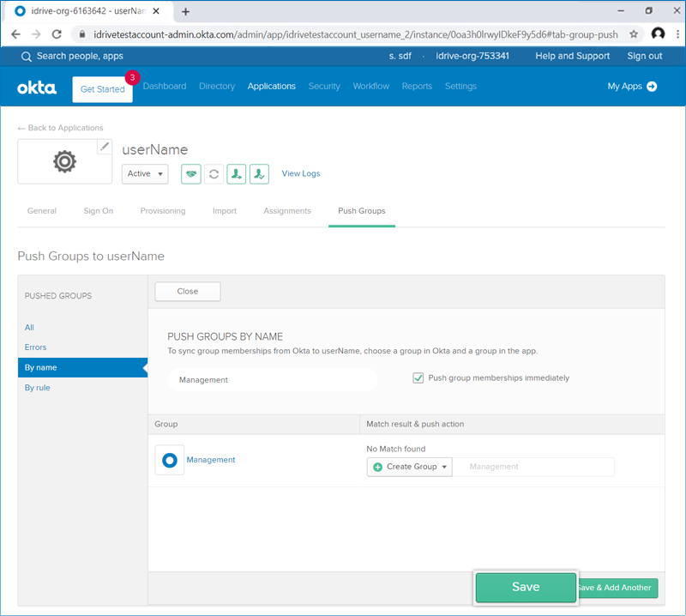
Task: Open the Applications menu
Action: tap(272, 87)
